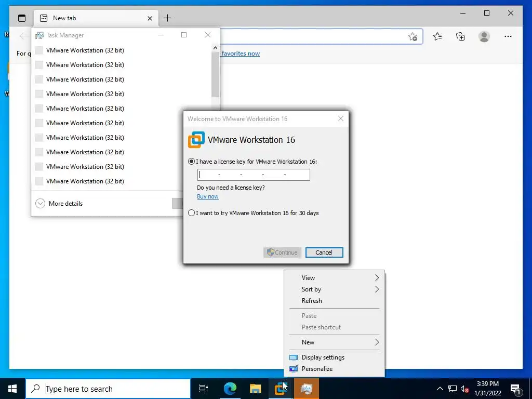The width and height of the screenshot is (532, 399).
Task: Click the muted volume tray icon
Action: click(x=464, y=389)
